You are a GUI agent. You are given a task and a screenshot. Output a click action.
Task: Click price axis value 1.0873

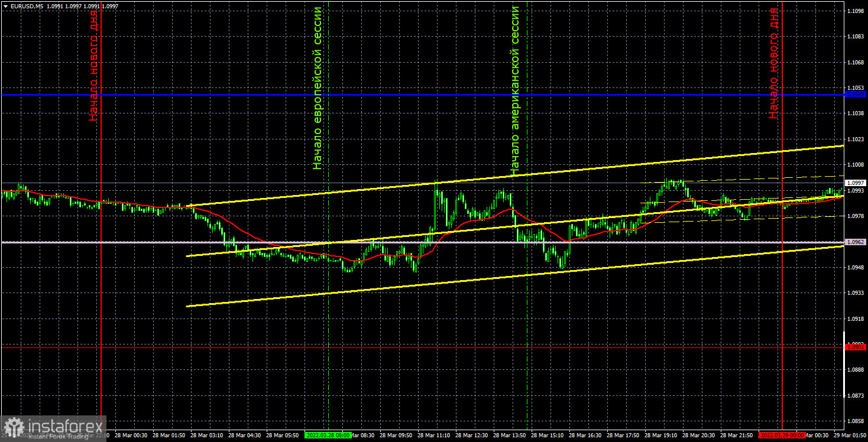856,395
